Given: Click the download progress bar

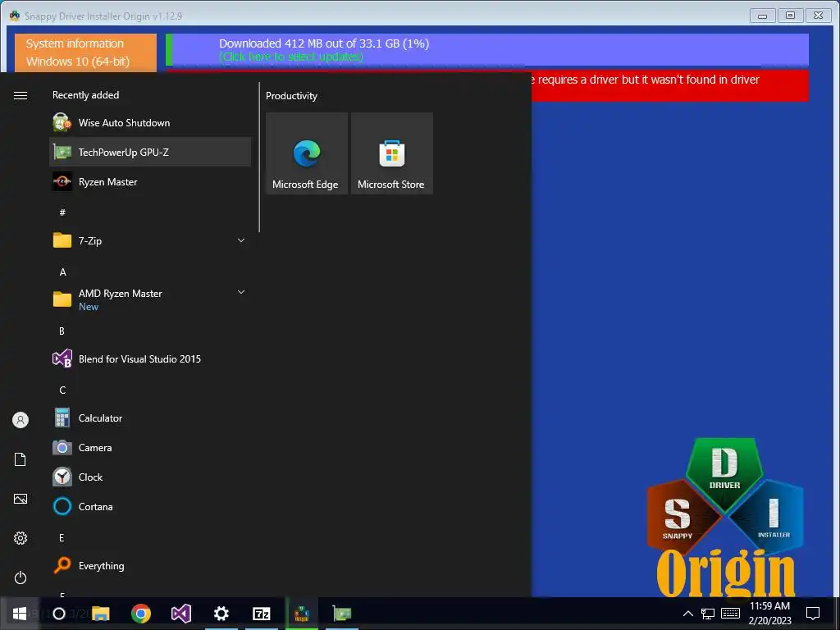Looking at the screenshot, I should tap(487, 50).
